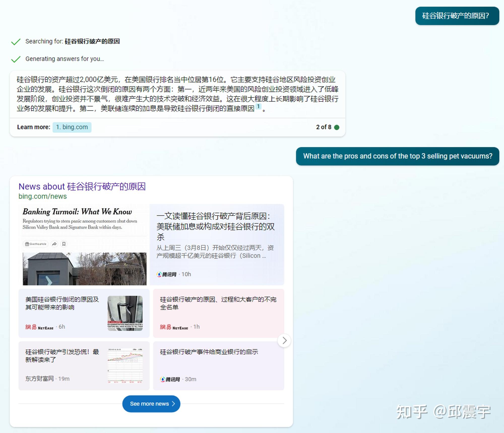Click checkmark beside 'Searching for' status
The image size is (504, 433).
click(16, 42)
